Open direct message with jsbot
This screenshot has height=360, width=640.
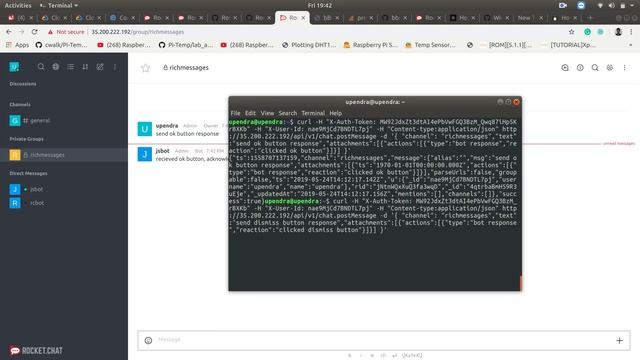[x=64, y=189]
